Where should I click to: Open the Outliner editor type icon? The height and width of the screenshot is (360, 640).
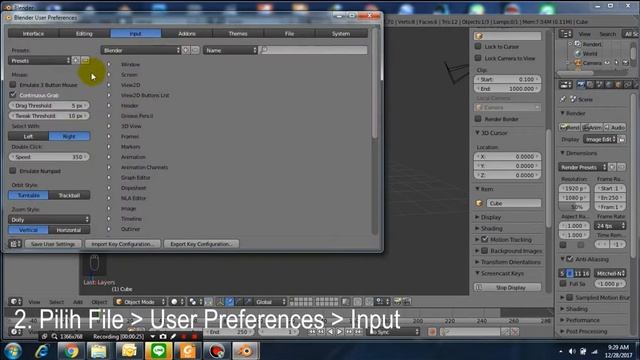[x=565, y=34]
